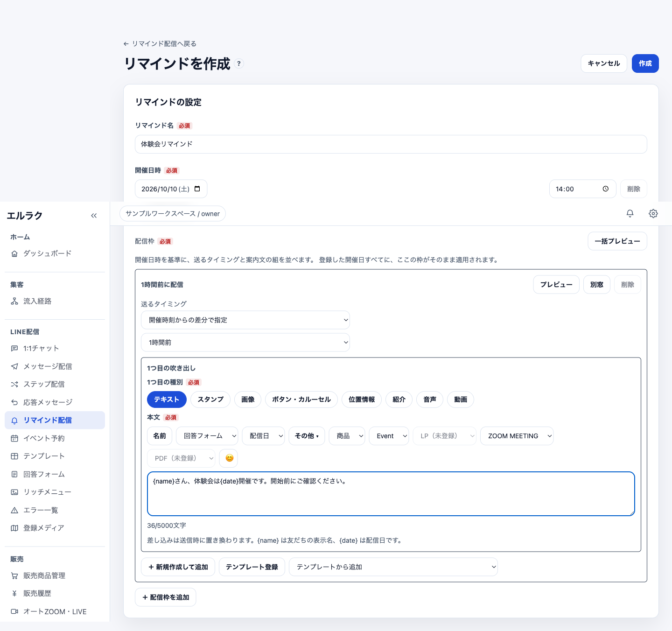Go to 流入経路 in the sidebar
Image resolution: width=672 pixels, height=631 pixels.
(x=55, y=301)
